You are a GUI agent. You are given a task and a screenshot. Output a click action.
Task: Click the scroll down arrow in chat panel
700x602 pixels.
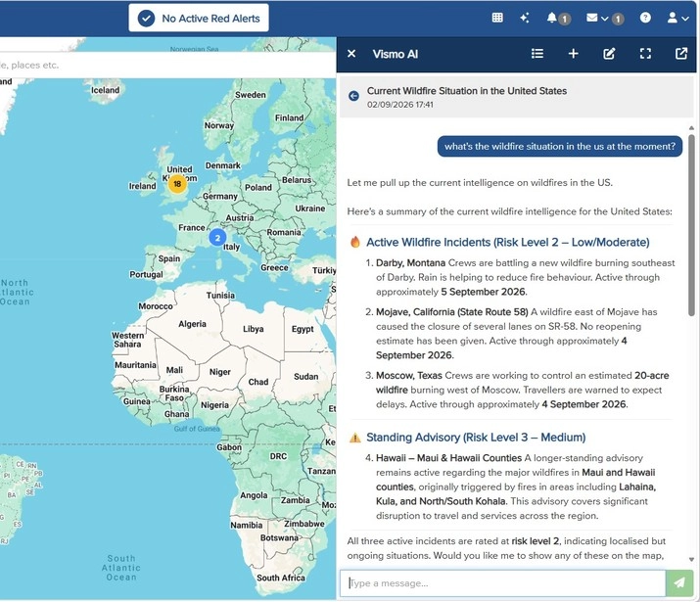click(x=691, y=559)
